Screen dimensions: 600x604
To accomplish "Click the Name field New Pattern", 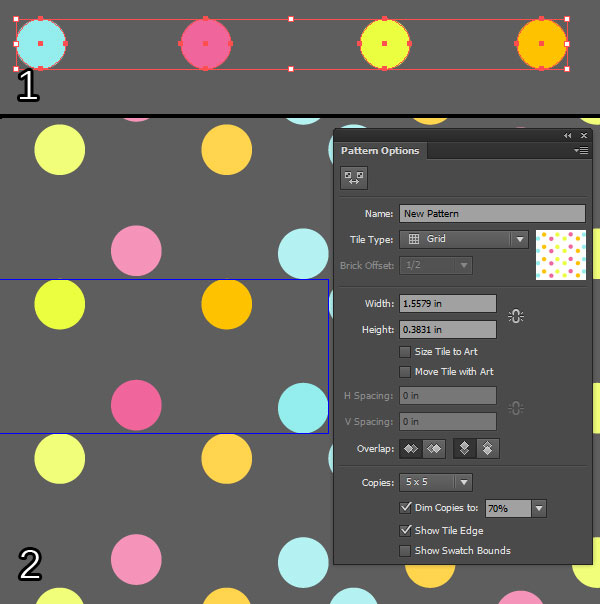I will 492,214.
